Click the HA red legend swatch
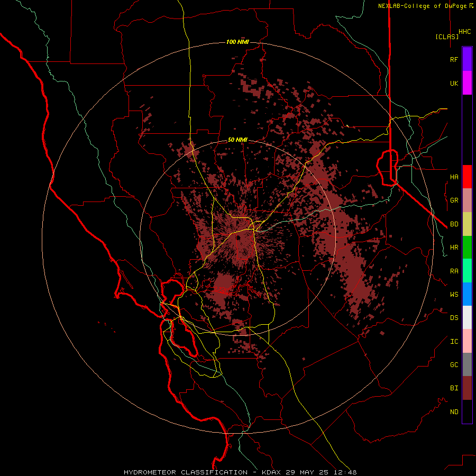Screen dimensions: 476x476 click(467, 177)
